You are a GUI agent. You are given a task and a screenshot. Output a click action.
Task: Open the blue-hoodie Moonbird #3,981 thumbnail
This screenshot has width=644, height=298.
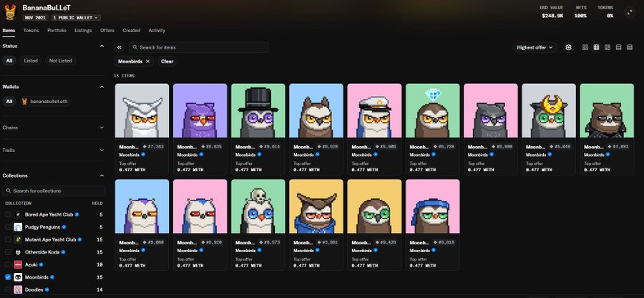pyautogui.click(x=316, y=206)
